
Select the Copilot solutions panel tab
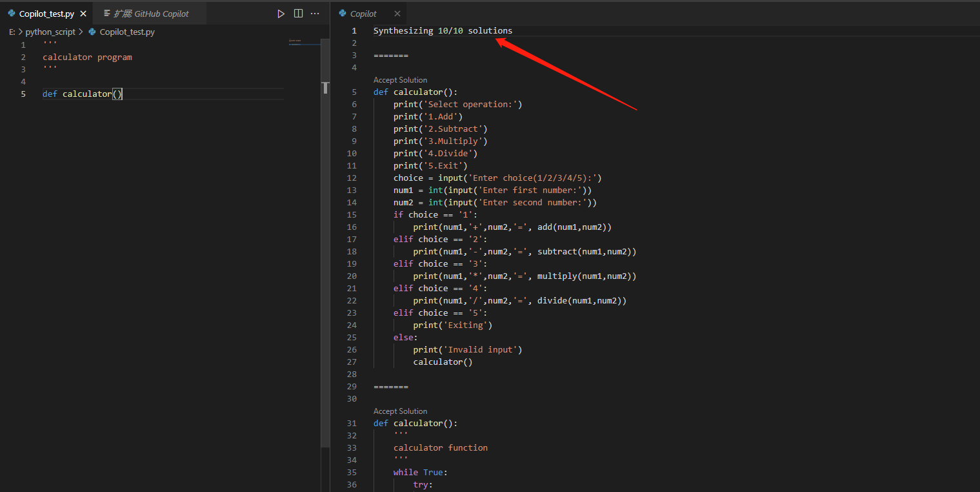click(363, 14)
